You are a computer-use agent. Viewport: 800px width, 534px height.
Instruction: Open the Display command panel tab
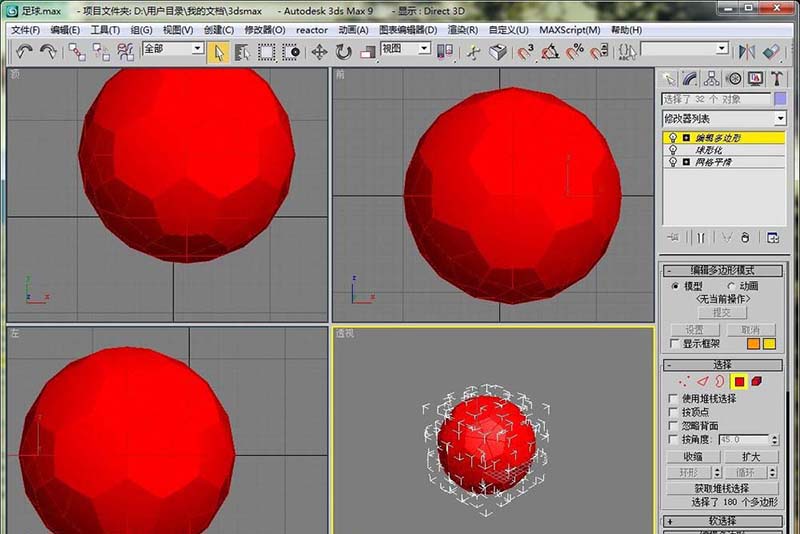(756, 79)
